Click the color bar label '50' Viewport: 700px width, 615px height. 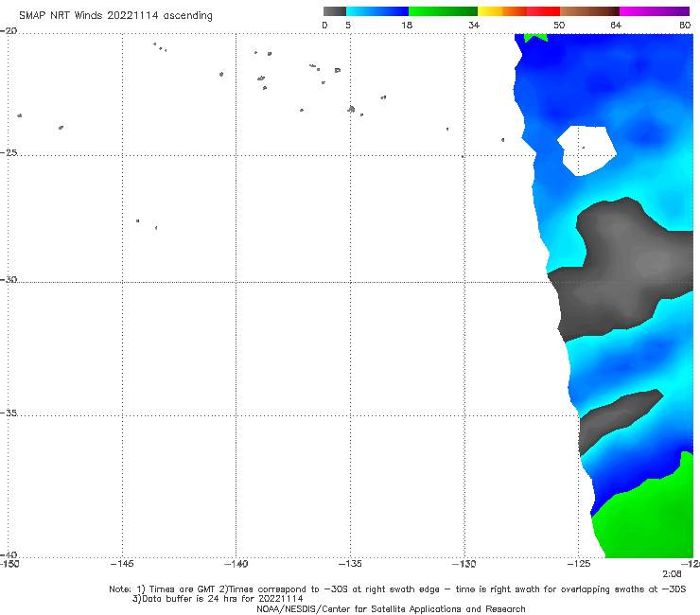(559, 25)
